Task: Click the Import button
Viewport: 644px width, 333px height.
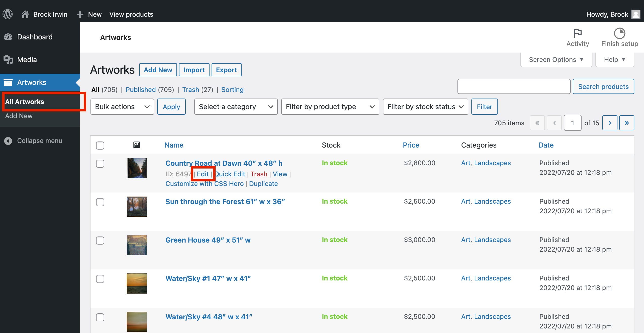Action: point(194,70)
